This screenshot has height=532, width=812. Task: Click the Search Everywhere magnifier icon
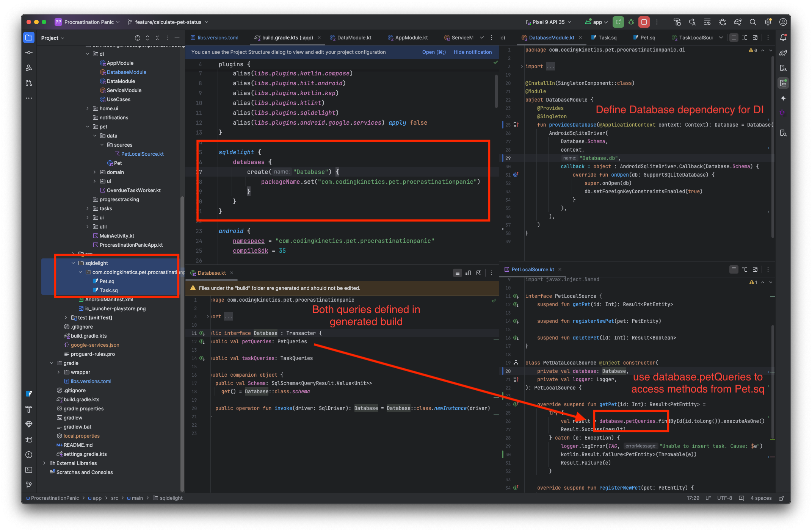click(x=753, y=22)
